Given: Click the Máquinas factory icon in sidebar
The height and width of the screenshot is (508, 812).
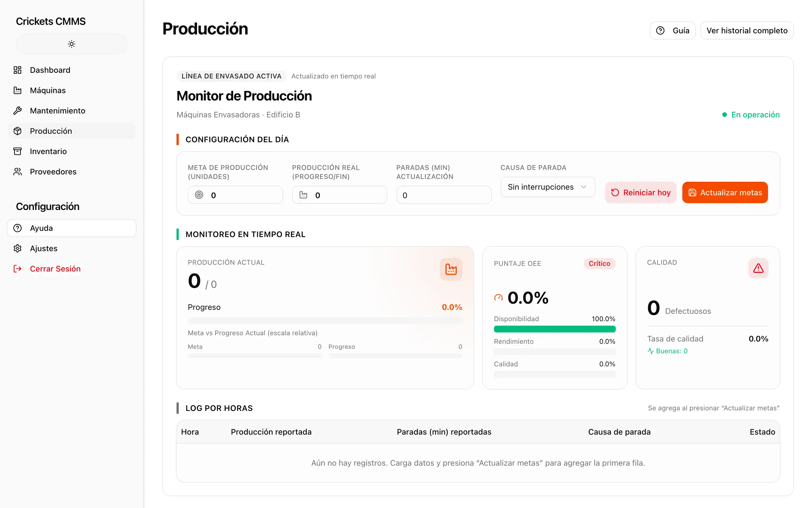Looking at the screenshot, I should click(17, 90).
